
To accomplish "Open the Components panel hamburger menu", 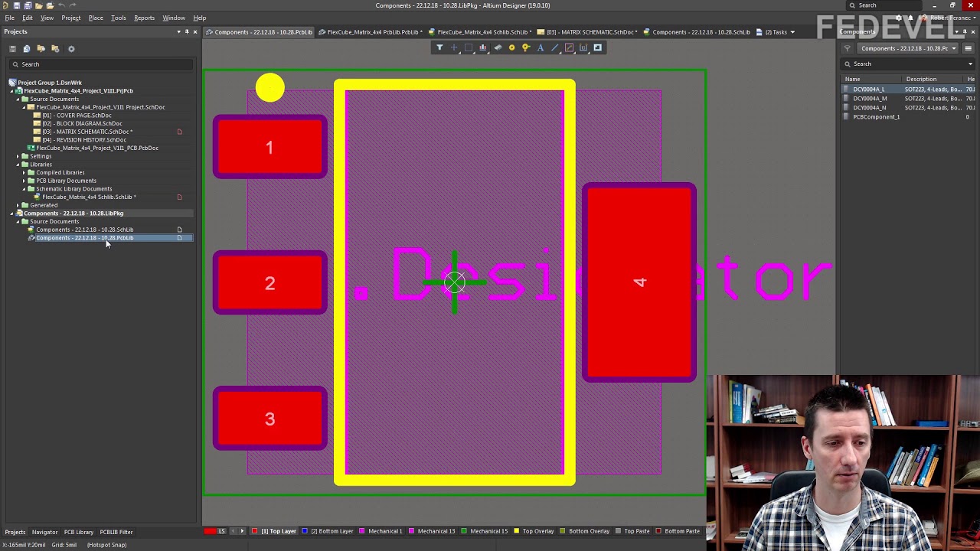I will (x=969, y=48).
